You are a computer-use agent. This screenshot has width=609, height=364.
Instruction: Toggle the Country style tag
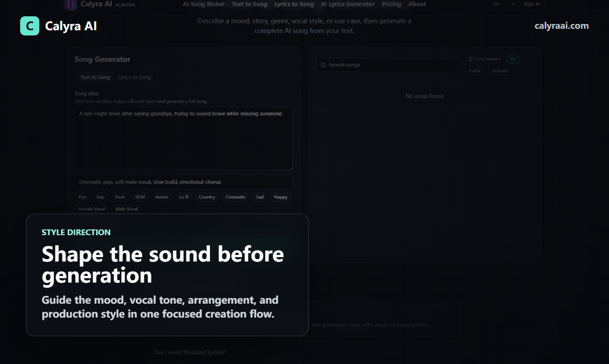pyautogui.click(x=207, y=197)
